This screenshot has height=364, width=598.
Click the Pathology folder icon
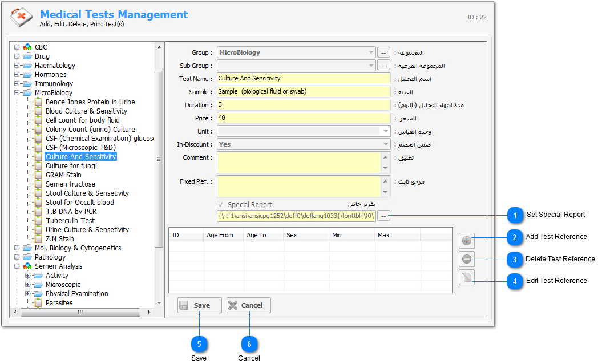tap(27, 257)
